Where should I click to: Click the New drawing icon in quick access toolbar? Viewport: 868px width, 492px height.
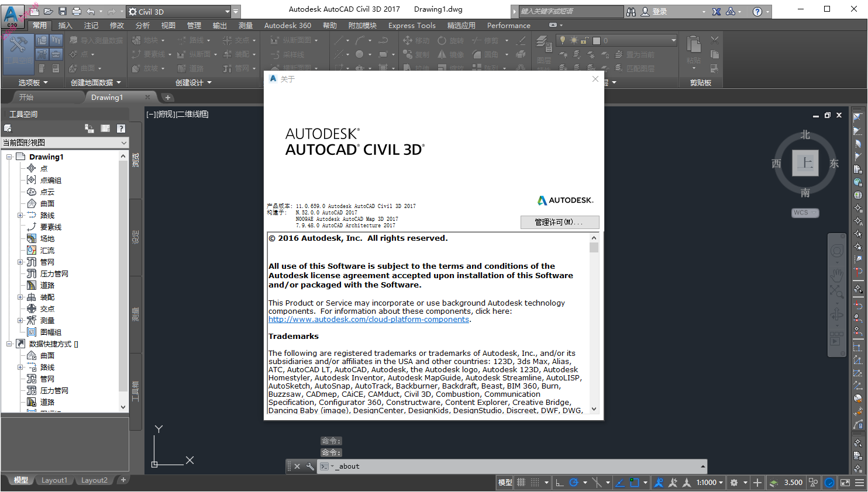tap(35, 11)
